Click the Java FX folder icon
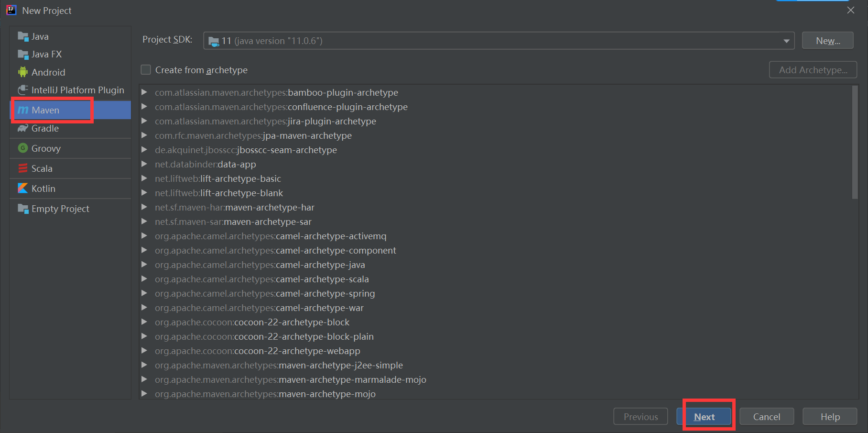The image size is (868, 433). coord(23,54)
